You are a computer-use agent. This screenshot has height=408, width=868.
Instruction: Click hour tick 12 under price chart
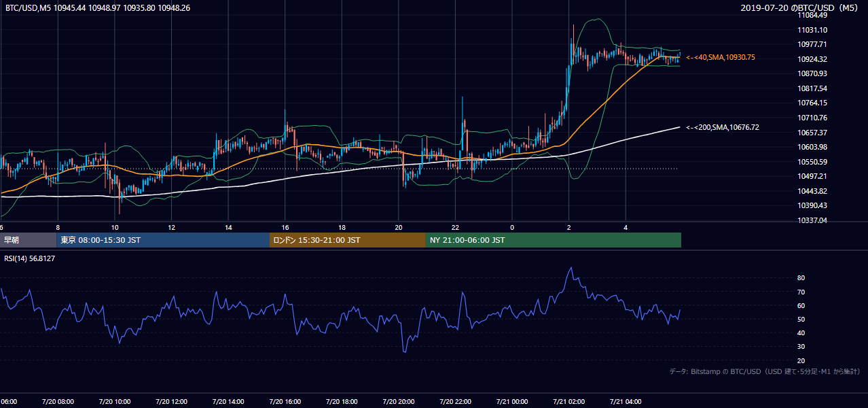(x=172, y=227)
